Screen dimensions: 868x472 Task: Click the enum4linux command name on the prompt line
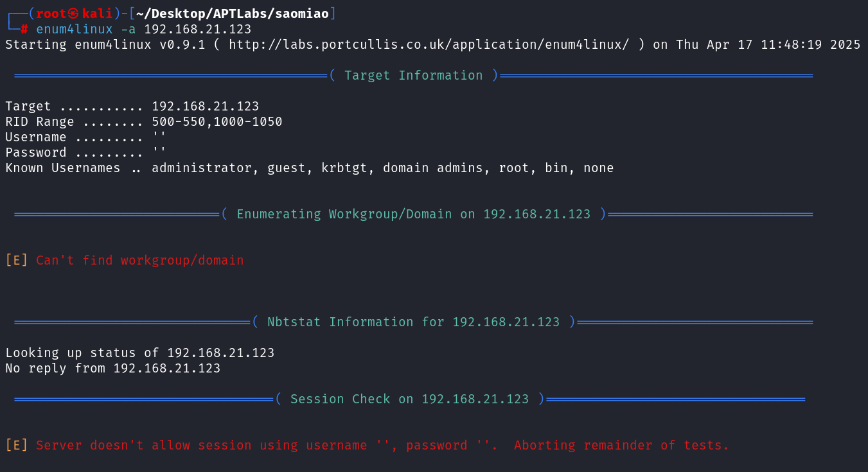tap(74, 30)
